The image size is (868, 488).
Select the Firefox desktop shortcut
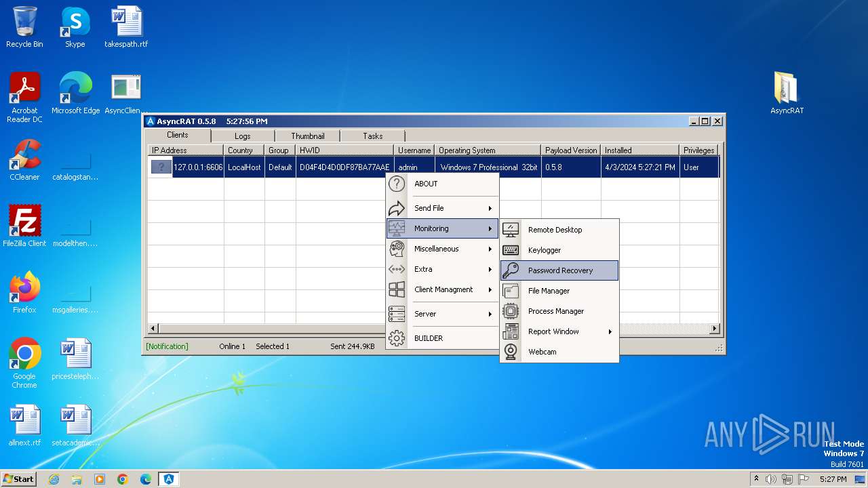[24, 292]
